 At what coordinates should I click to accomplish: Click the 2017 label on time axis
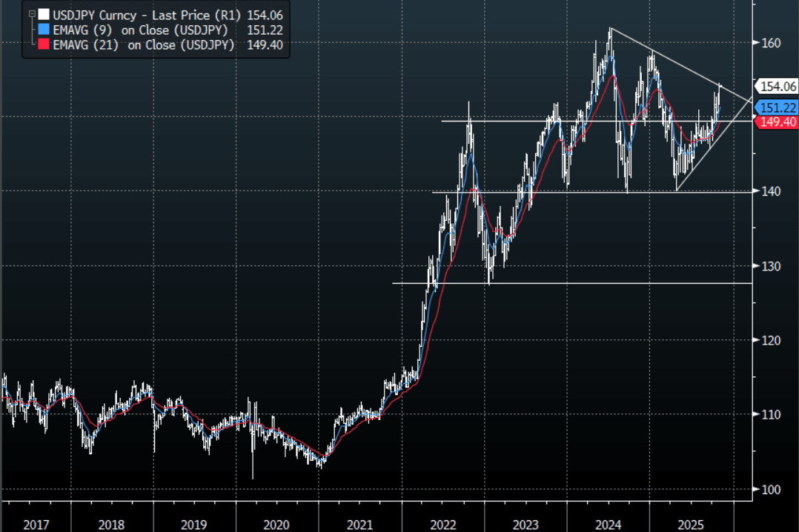click(x=36, y=525)
